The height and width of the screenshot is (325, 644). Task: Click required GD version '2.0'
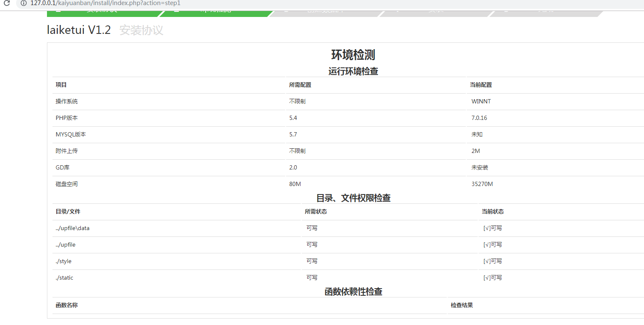[293, 167]
